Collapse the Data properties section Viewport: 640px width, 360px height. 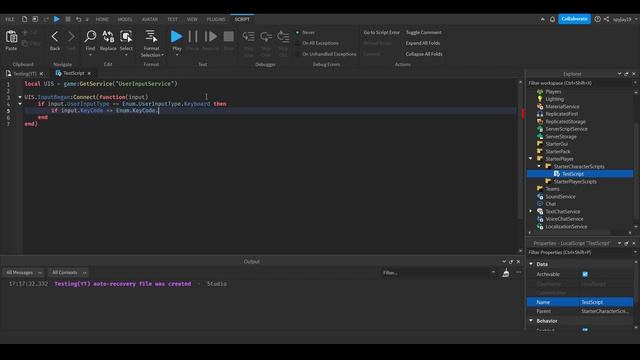click(x=531, y=264)
